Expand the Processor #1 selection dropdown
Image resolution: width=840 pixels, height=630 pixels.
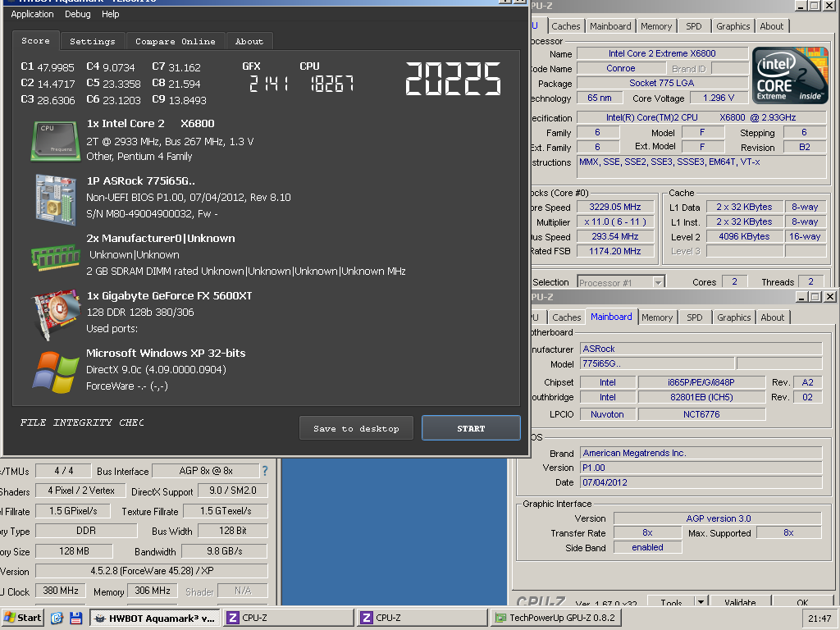pyautogui.click(x=659, y=282)
